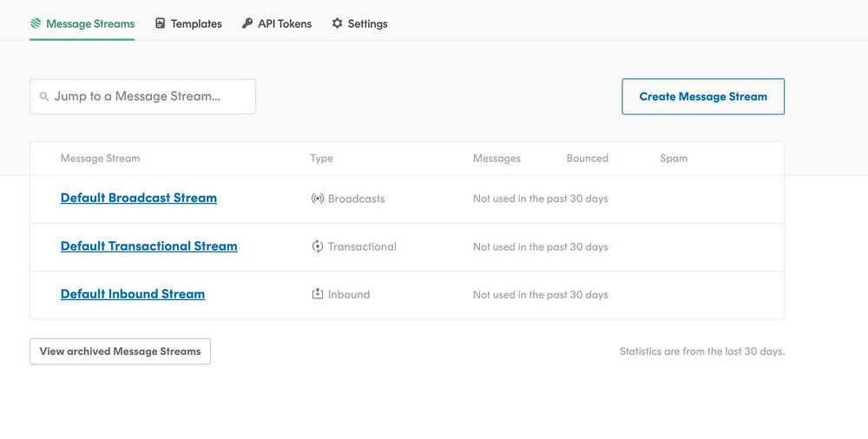This screenshot has width=868, height=439.
Task: Click the Templates icon
Action: coord(161,23)
